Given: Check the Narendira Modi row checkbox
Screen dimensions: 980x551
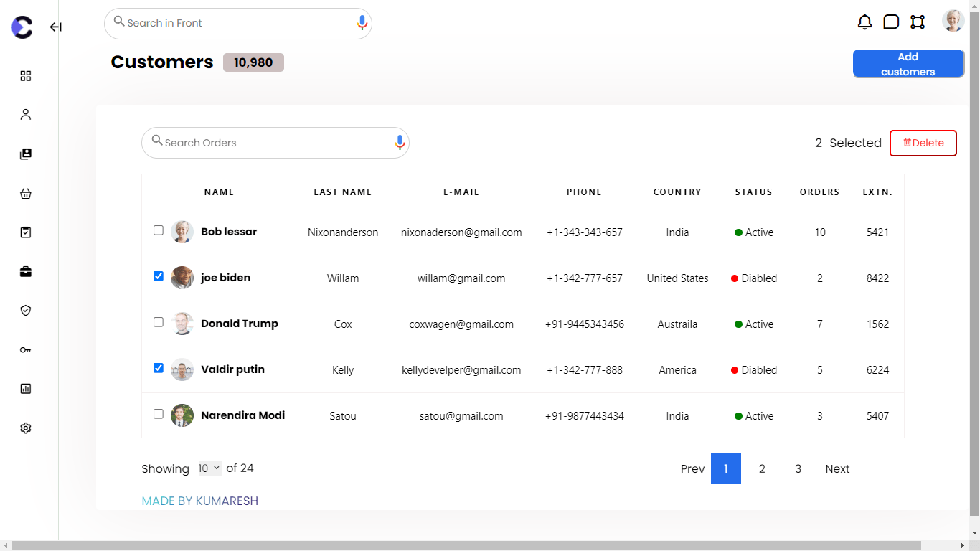Looking at the screenshot, I should 159,414.
